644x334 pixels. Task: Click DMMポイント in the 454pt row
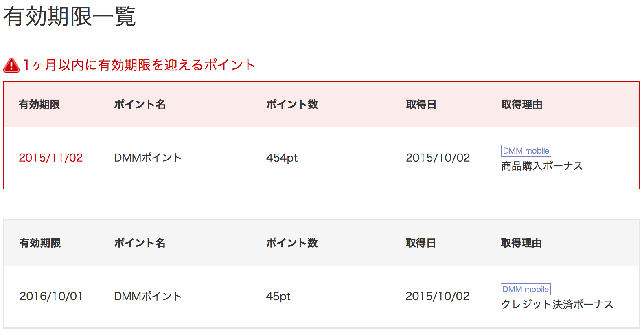tap(148, 158)
